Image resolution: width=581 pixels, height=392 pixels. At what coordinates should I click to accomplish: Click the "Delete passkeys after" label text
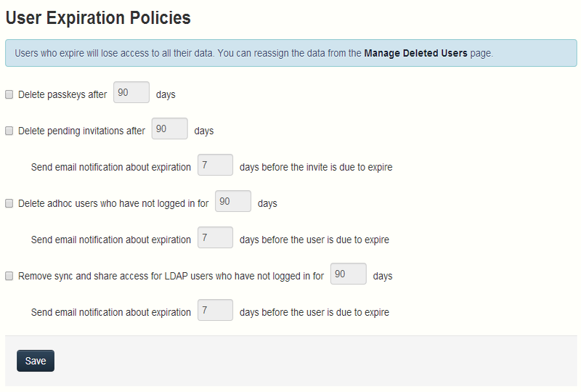coord(62,94)
